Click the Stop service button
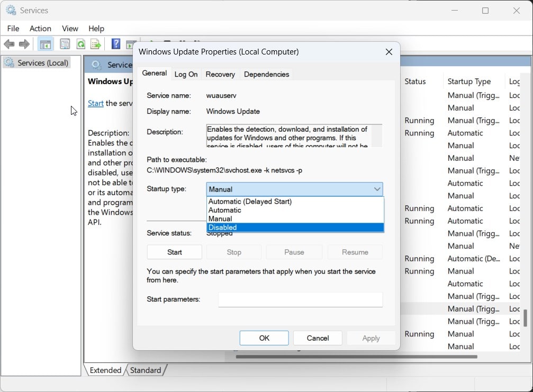 tap(234, 252)
